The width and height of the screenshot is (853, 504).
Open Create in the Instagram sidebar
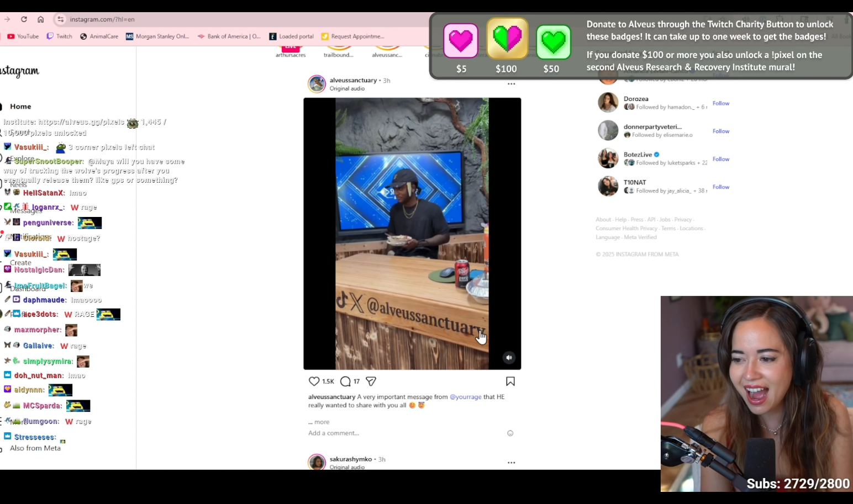coord(20,263)
